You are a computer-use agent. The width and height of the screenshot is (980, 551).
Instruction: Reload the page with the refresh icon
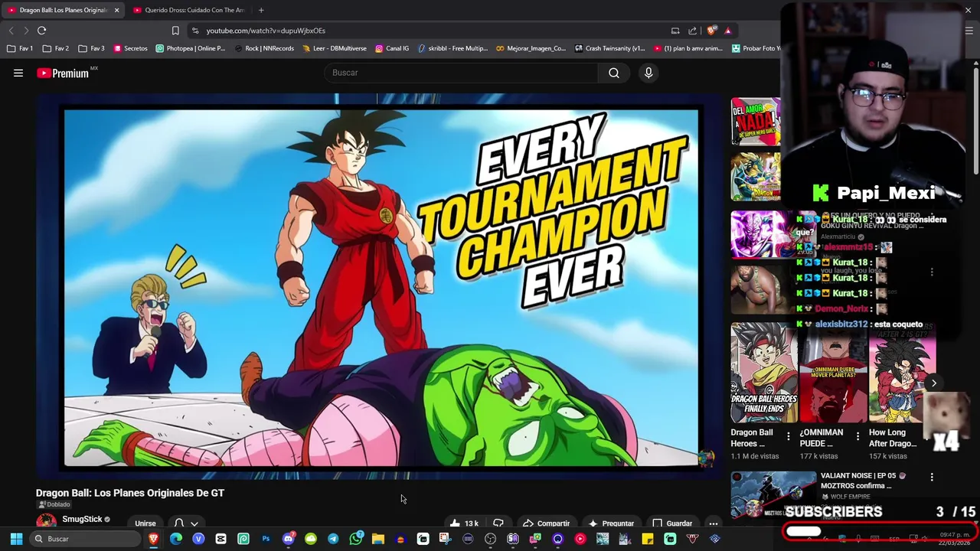(x=41, y=31)
